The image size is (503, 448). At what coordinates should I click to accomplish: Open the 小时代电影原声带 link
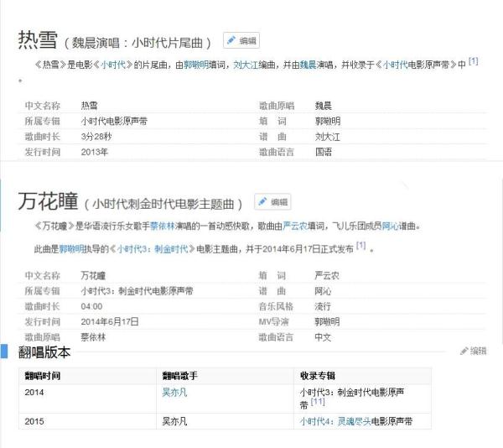pyautogui.click(x=416, y=65)
